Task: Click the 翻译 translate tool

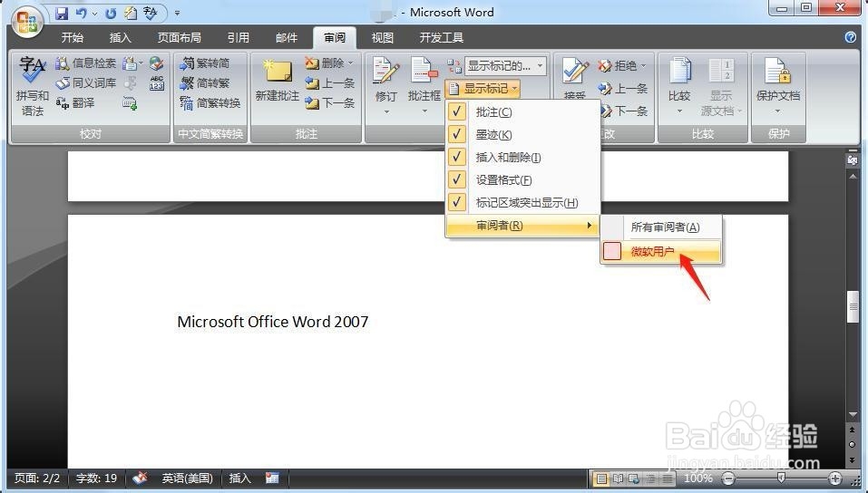Action: pyautogui.click(x=74, y=103)
